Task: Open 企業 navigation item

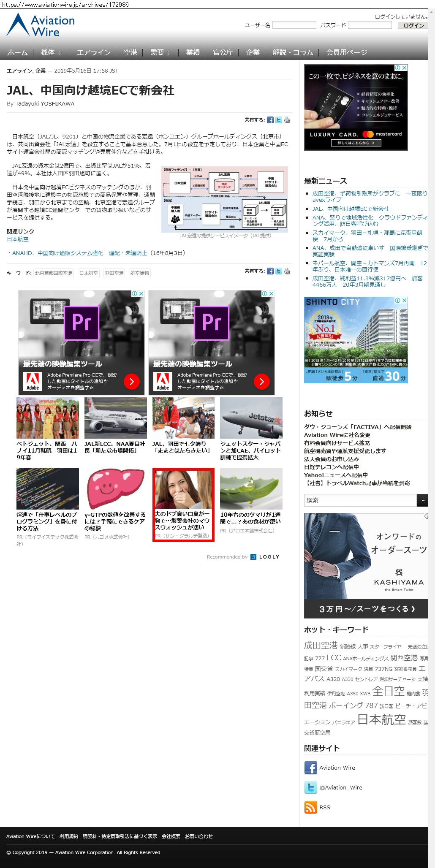Action: 253,52
